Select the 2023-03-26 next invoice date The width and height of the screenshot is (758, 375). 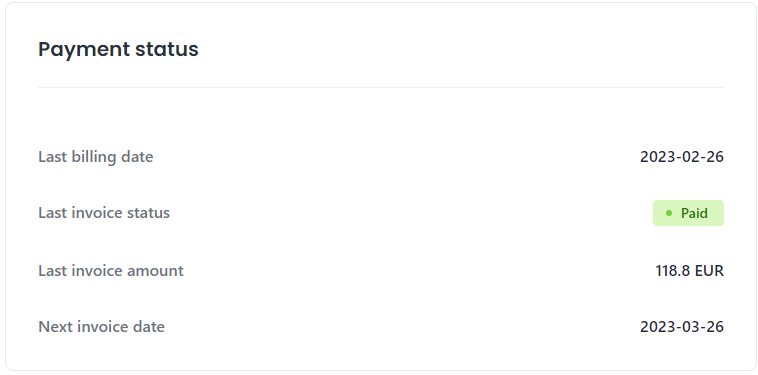click(x=682, y=327)
